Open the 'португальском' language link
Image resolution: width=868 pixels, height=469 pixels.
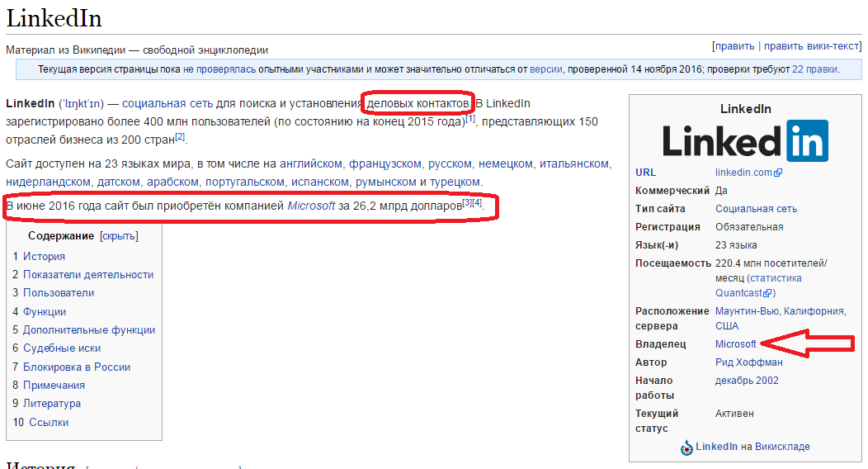click(245, 182)
